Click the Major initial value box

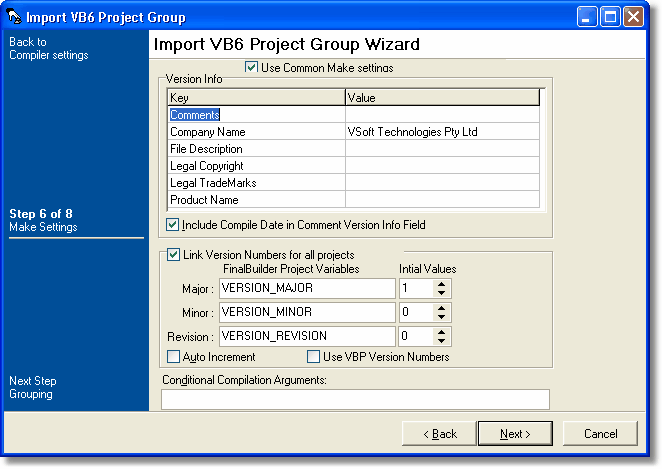tap(416, 288)
